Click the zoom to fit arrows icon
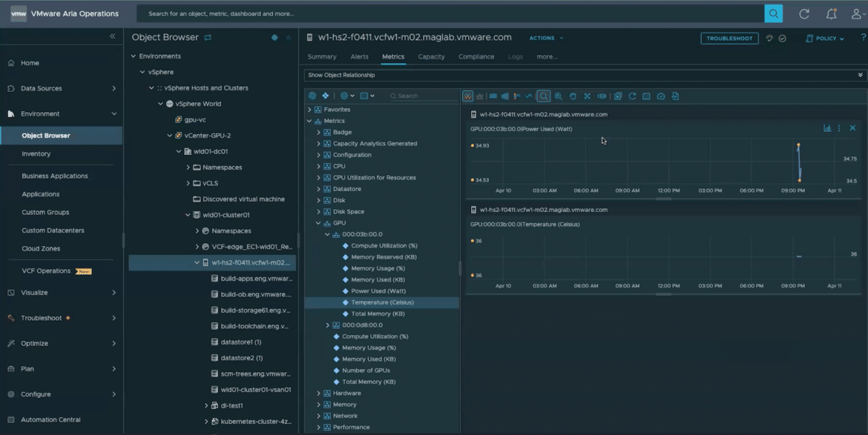This screenshot has height=435, width=868. [x=587, y=96]
